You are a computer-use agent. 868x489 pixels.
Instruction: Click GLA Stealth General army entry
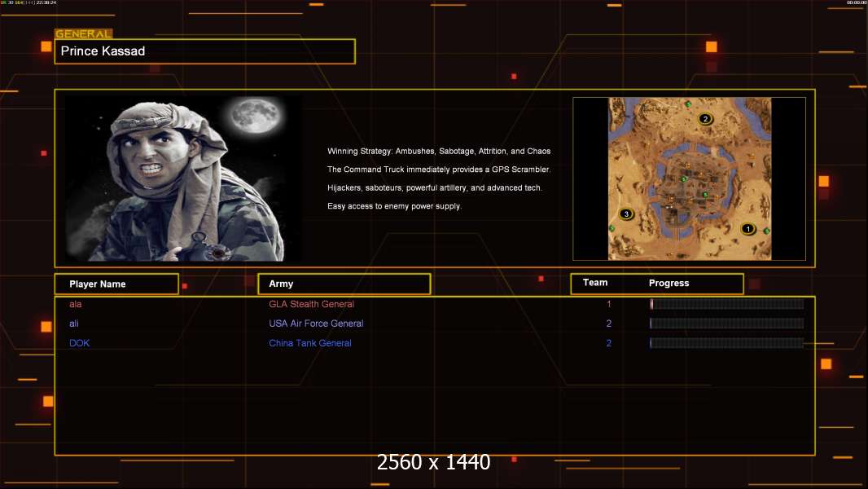pos(311,304)
